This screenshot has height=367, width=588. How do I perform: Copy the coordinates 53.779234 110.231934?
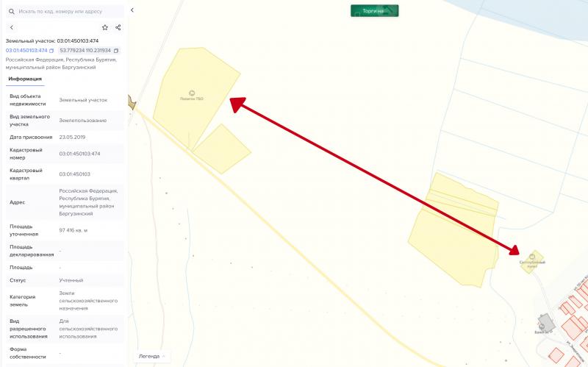[116, 51]
